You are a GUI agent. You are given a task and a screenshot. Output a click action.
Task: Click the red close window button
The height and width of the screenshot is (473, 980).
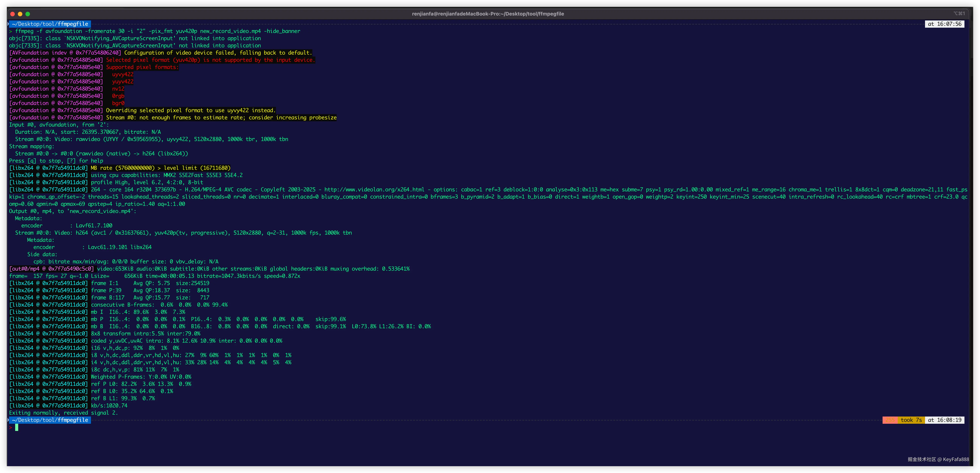[13, 14]
